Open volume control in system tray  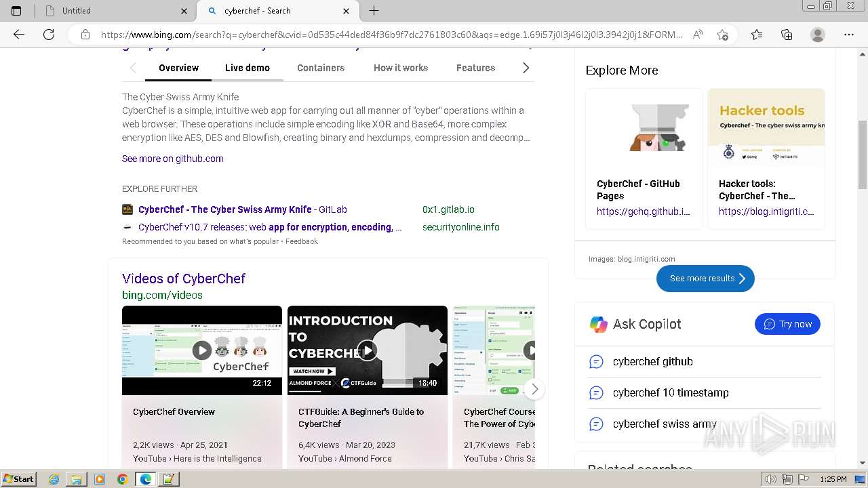(x=770, y=479)
